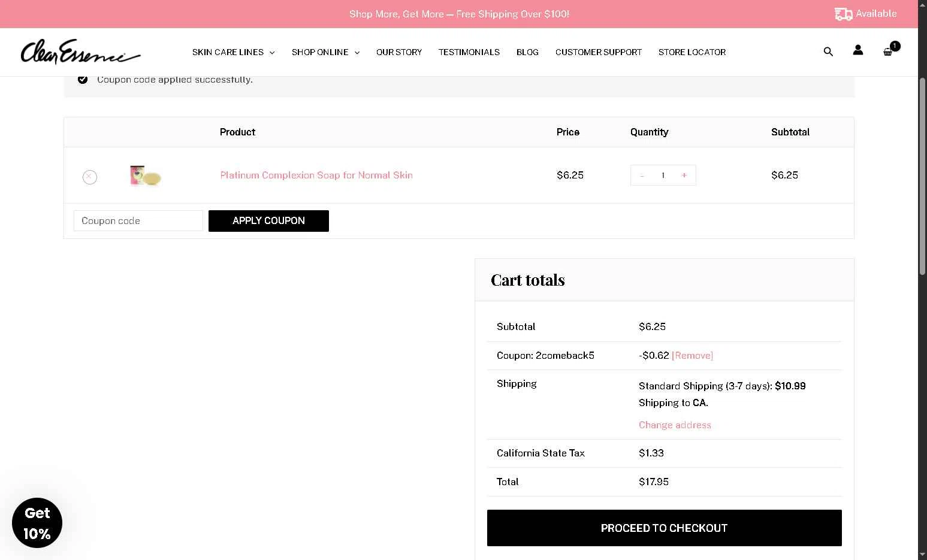This screenshot has width=927, height=560.
Task: Decrease quantity with minus button
Action: click(642, 175)
